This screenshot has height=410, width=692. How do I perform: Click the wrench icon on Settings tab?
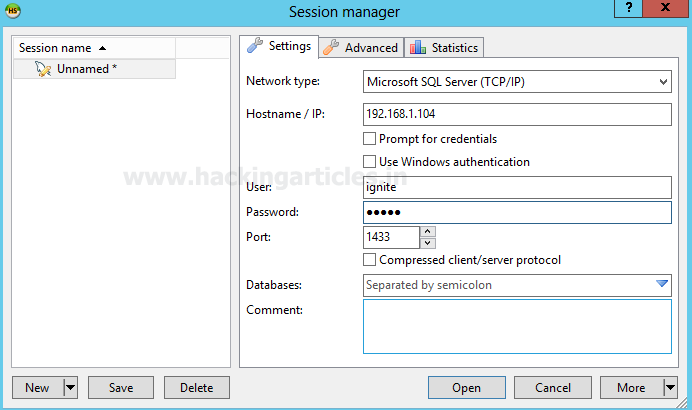(255, 46)
